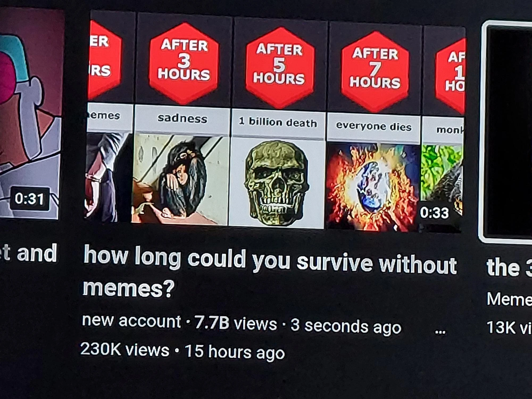
Task: Open the video titled 'the 3'
Action: click(509, 267)
